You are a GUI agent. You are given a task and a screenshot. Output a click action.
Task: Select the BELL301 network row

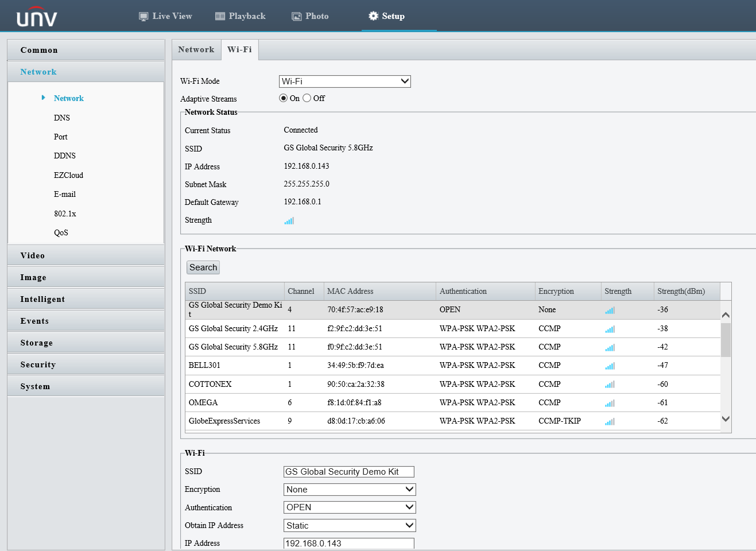point(453,366)
